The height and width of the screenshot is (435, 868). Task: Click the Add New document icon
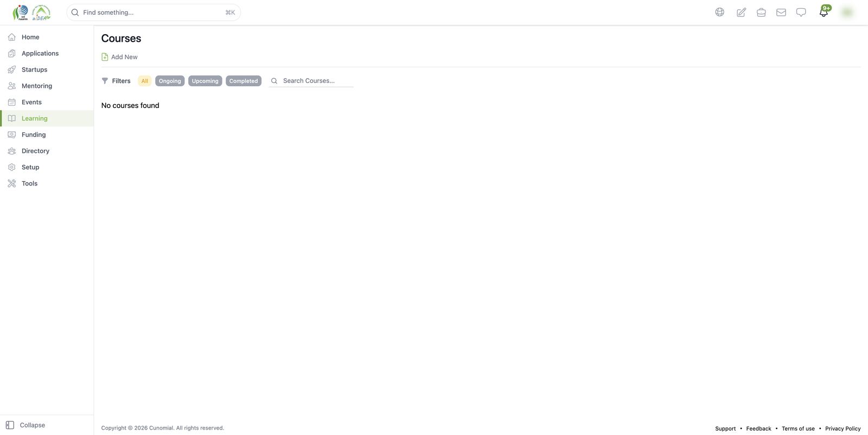pyautogui.click(x=105, y=57)
